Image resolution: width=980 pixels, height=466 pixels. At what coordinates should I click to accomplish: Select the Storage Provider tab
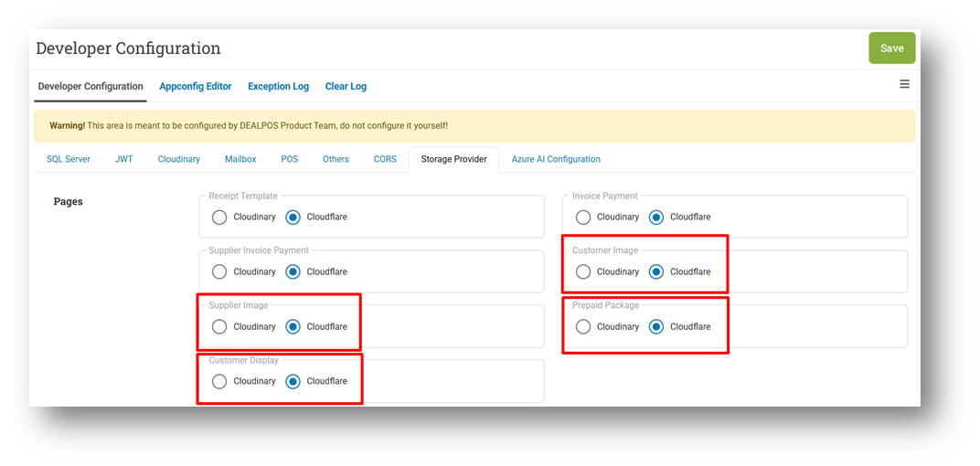(453, 159)
